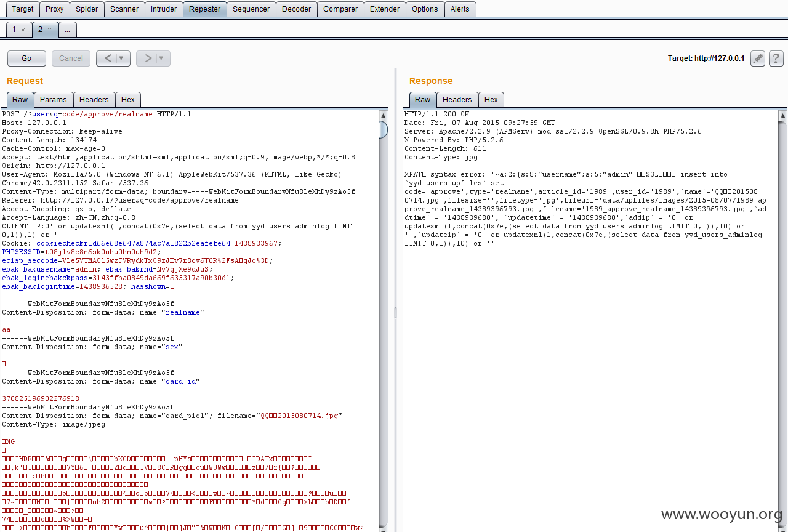
Task: Click the ebak_bakusername=admin cookie
Action: point(52,269)
